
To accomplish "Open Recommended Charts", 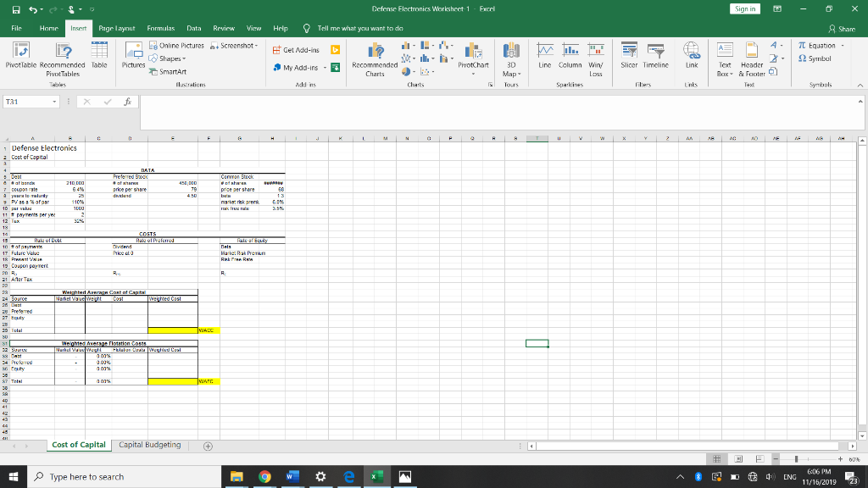I will point(376,61).
